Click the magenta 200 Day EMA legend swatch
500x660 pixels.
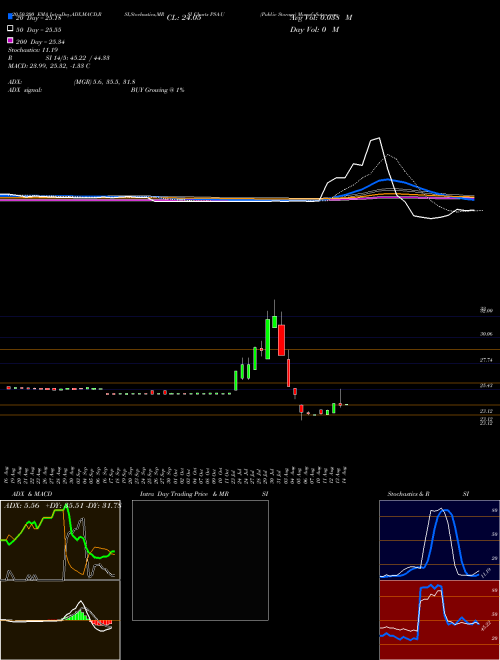(x=10, y=40)
